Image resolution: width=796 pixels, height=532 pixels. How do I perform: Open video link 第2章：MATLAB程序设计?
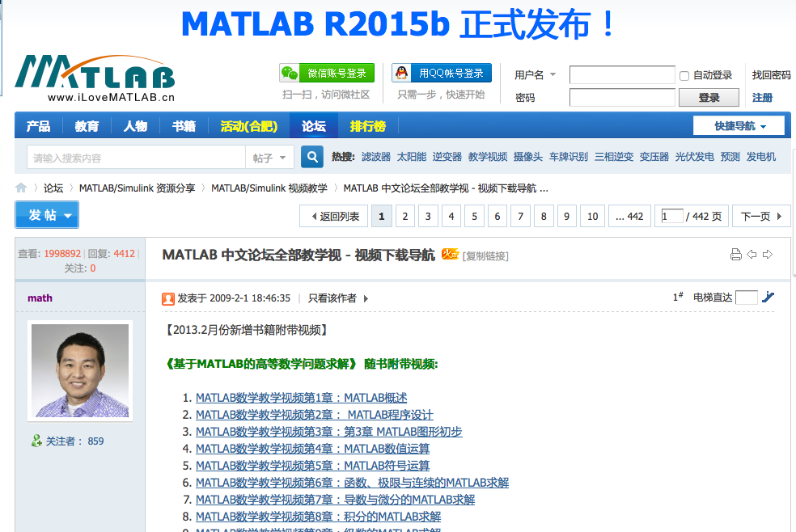pyautogui.click(x=314, y=415)
